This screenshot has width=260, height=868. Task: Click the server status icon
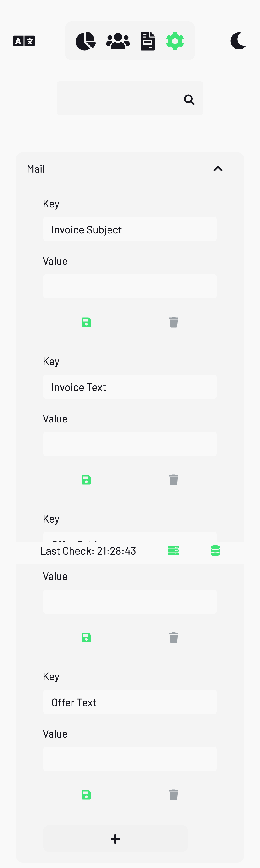(x=173, y=551)
